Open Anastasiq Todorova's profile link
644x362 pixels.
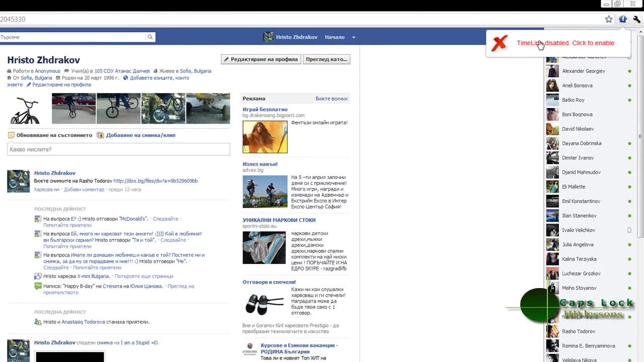pyautogui.click(x=83, y=322)
